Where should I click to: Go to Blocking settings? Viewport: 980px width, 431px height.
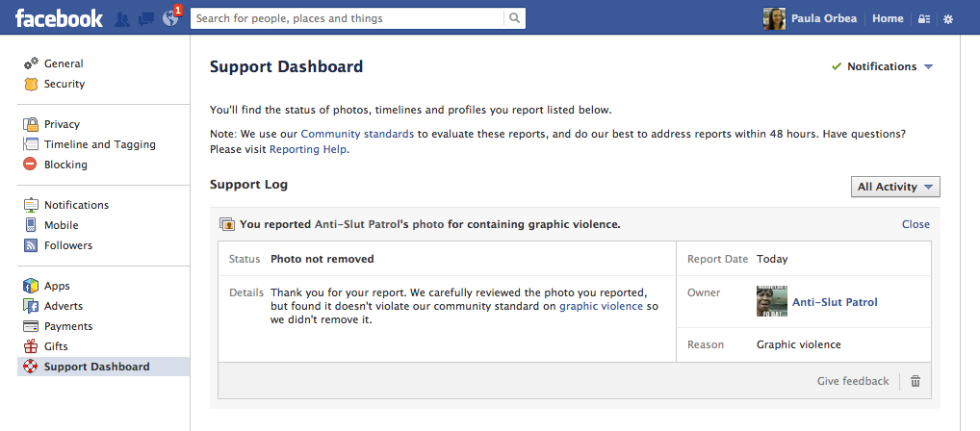[65, 165]
